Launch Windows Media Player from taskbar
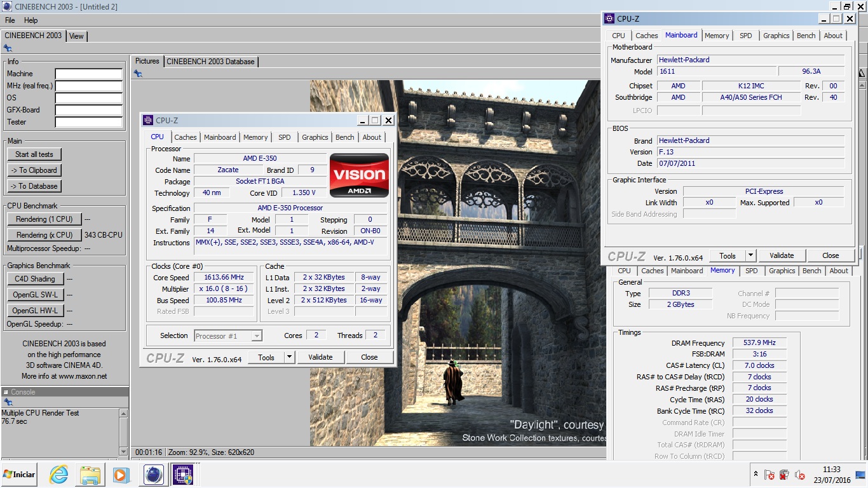The image size is (868, 488). point(121,475)
